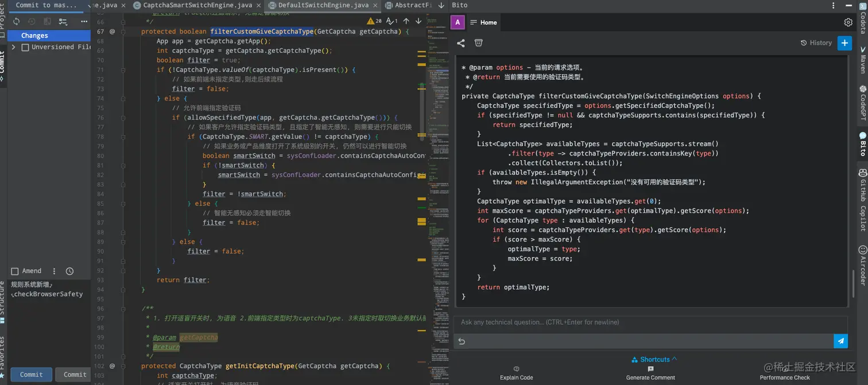Refresh the changes list in Commit panel

click(x=17, y=21)
